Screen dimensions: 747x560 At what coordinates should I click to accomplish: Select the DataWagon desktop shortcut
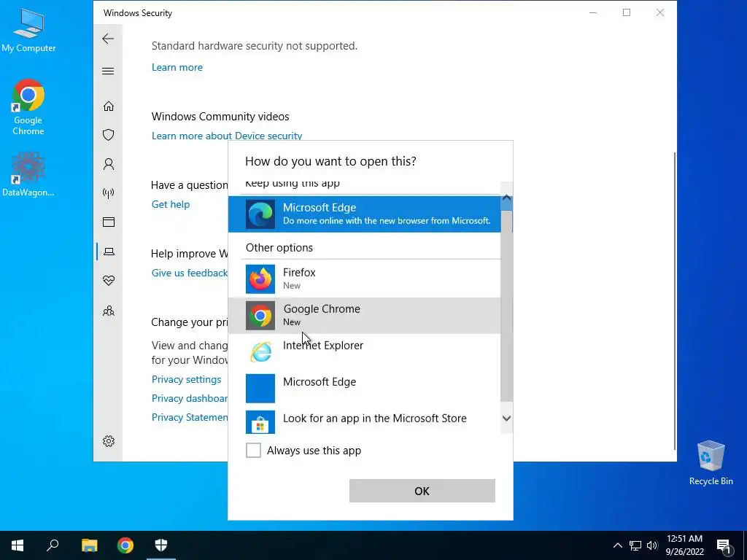(28, 174)
